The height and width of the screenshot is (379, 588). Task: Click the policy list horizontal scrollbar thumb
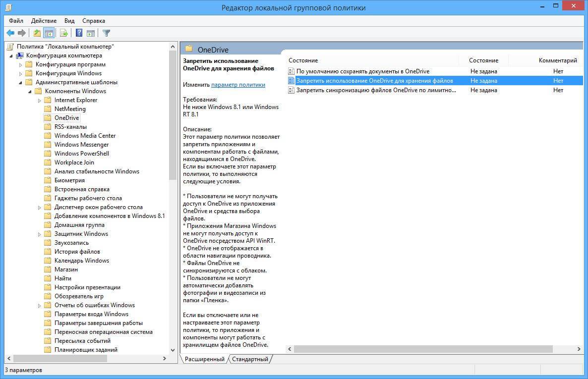423,349
